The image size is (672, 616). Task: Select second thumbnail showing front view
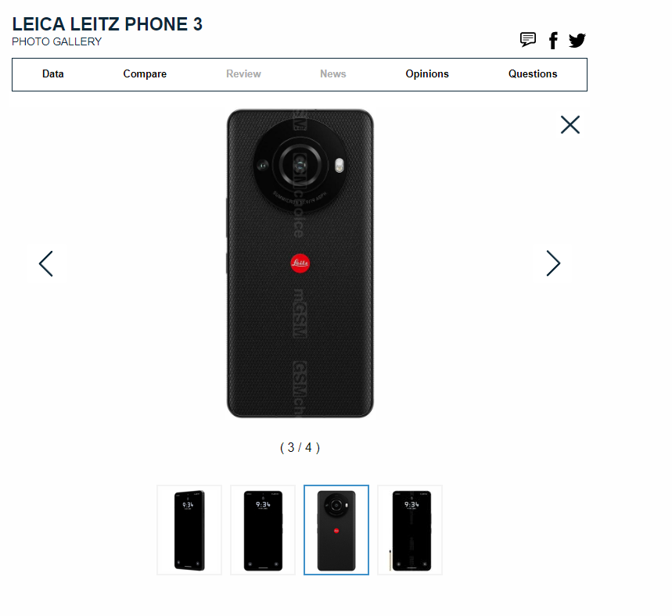click(x=263, y=530)
